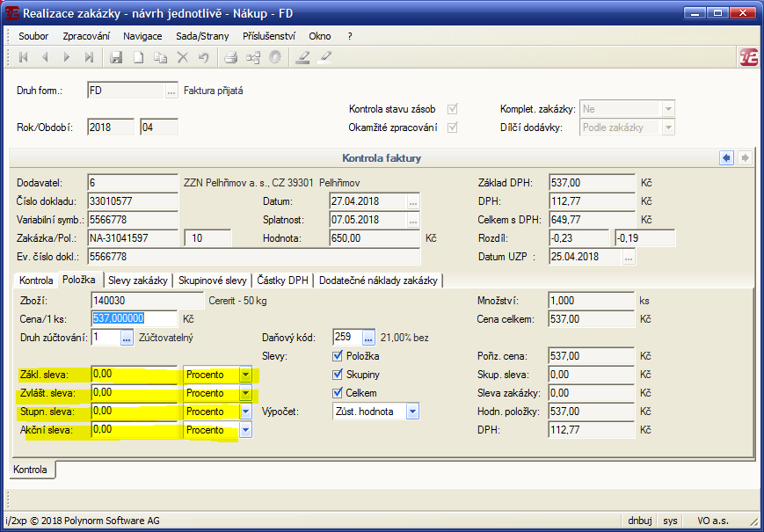Click the Print toolbar icon
764x532 pixels.
pos(230,57)
